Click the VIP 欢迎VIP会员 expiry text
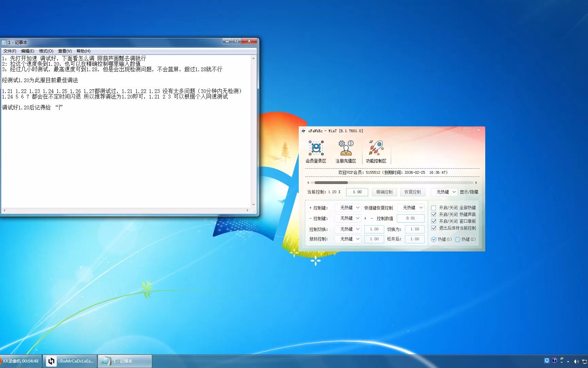The image size is (588, 368). pyautogui.click(x=393, y=172)
